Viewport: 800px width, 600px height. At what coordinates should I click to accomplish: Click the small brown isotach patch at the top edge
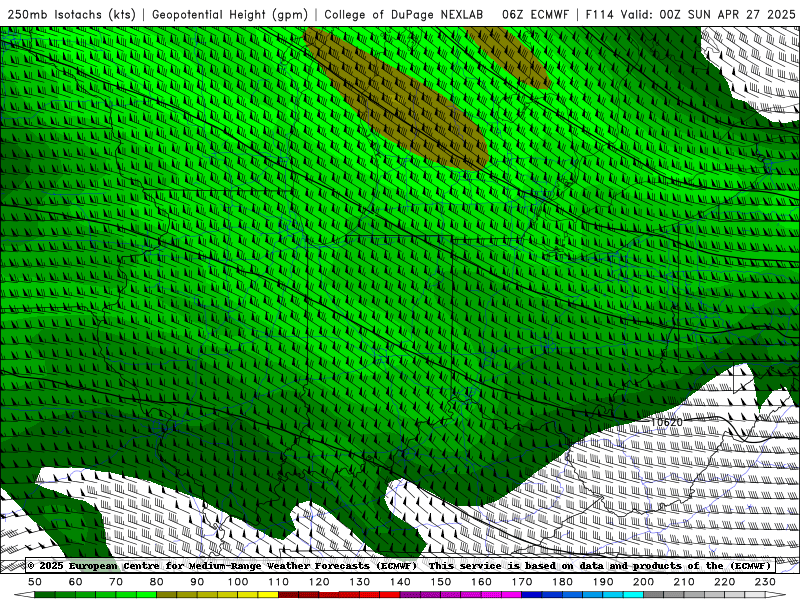(x=510, y=55)
